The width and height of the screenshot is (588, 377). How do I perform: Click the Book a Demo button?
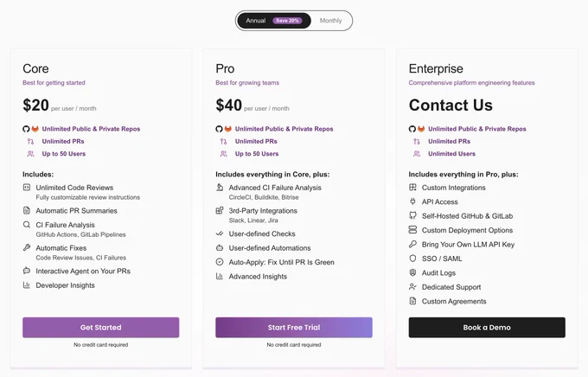click(x=487, y=328)
